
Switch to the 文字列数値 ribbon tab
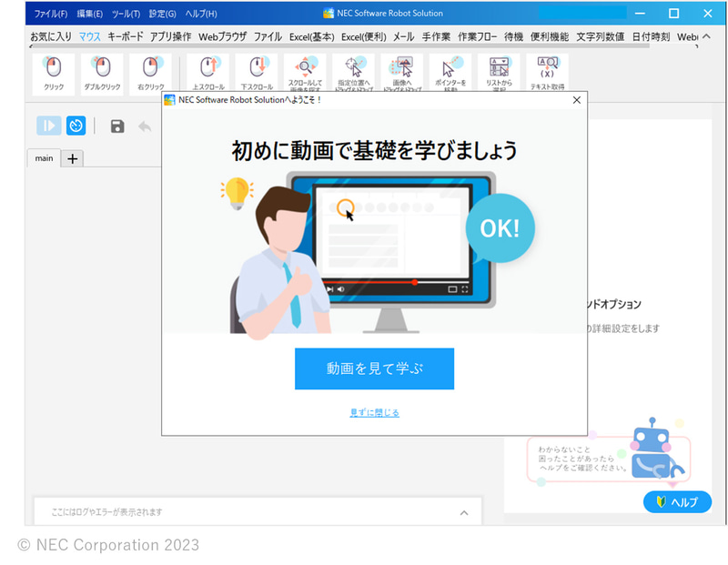(x=601, y=36)
